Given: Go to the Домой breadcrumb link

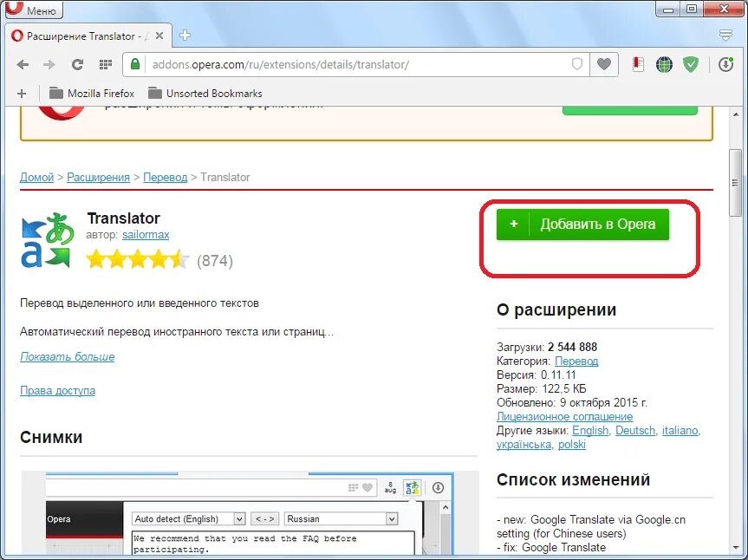Looking at the screenshot, I should coord(36,178).
